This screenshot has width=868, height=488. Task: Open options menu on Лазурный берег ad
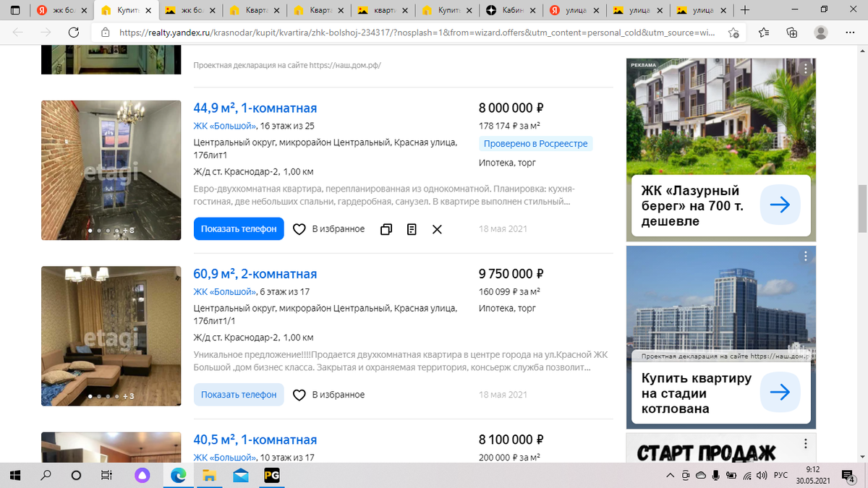[x=805, y=69]
